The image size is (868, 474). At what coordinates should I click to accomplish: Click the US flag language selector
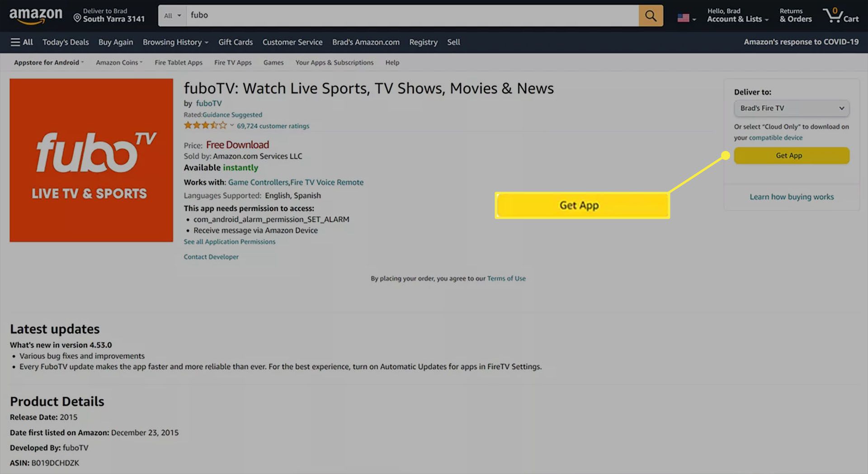tap(686, 18)
